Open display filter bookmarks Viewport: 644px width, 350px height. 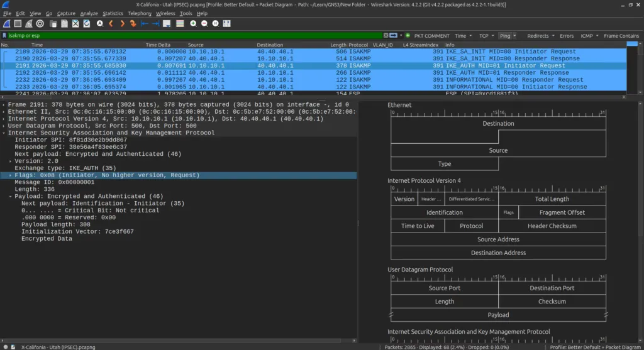(4, 36)
